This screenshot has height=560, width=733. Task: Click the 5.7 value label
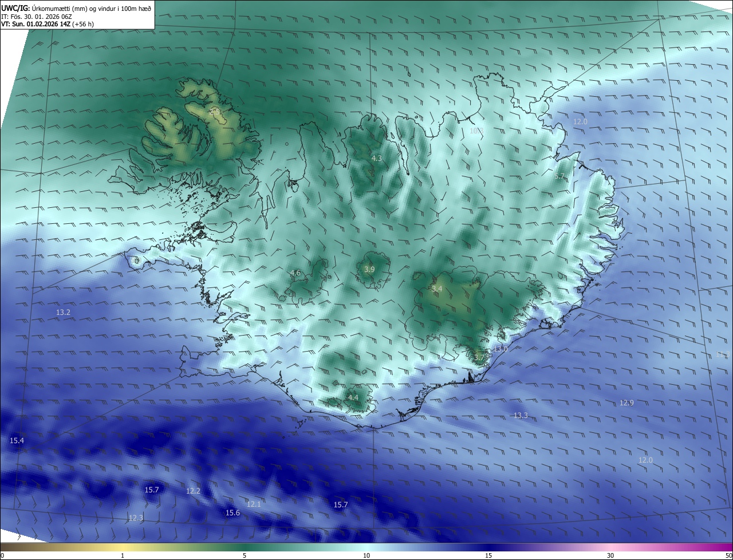(559, 176)
